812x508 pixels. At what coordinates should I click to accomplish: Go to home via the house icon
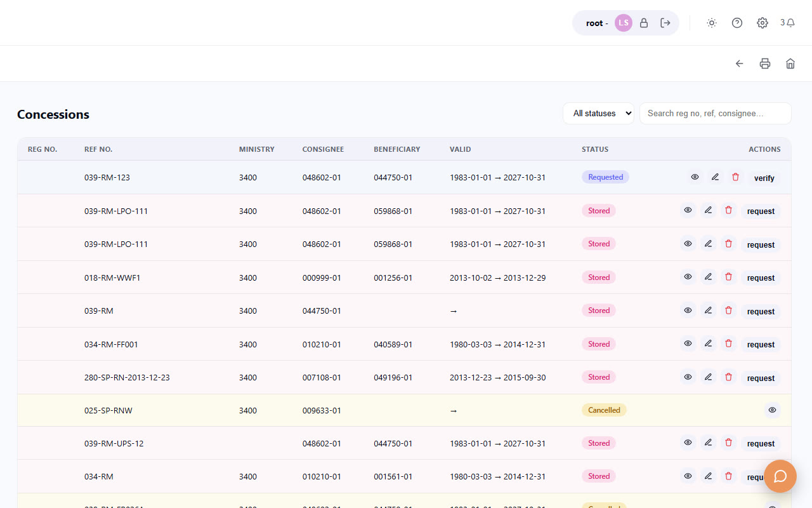790,63
